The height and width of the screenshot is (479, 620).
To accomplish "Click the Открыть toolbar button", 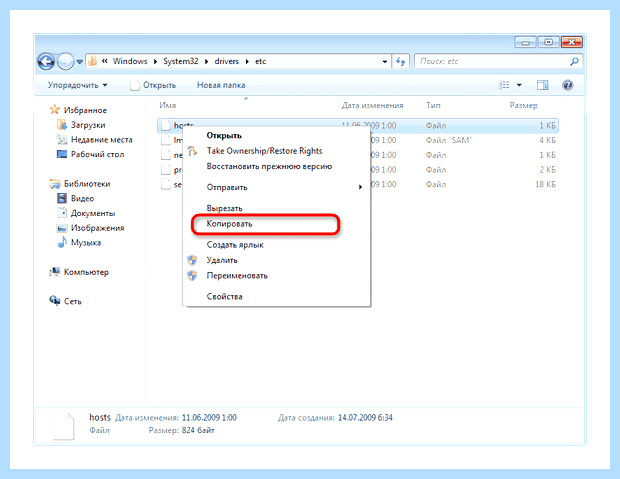I will point(153,85).
